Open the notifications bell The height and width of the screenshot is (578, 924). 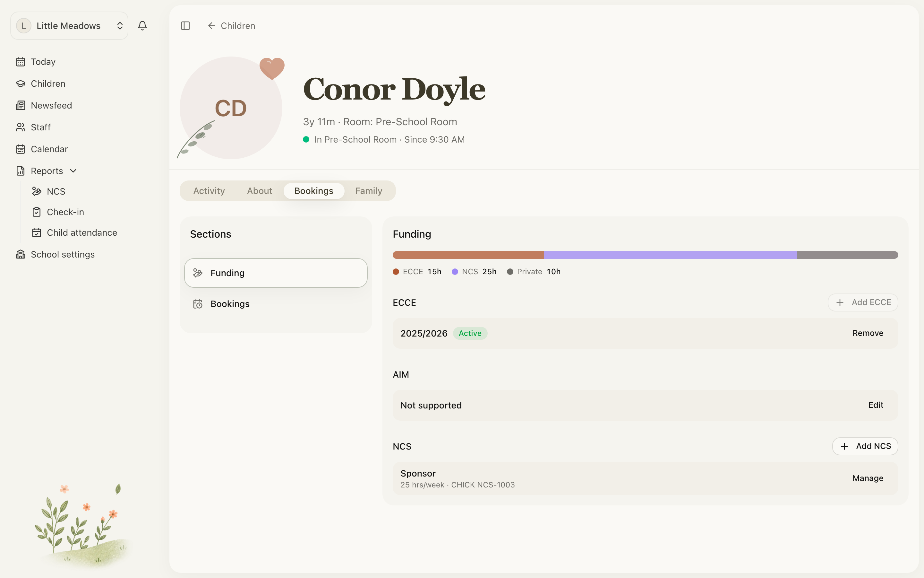[142, 26]
